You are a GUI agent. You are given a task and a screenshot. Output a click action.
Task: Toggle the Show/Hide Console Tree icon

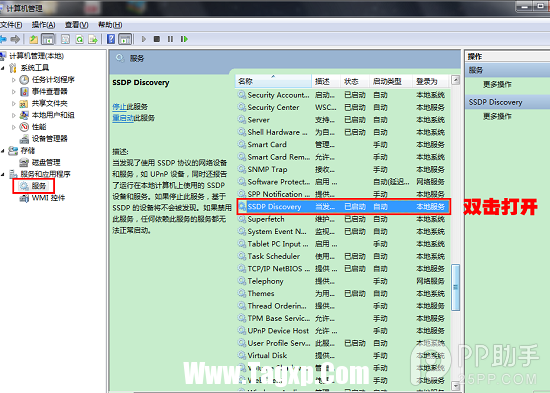click(x=48, y=39)
